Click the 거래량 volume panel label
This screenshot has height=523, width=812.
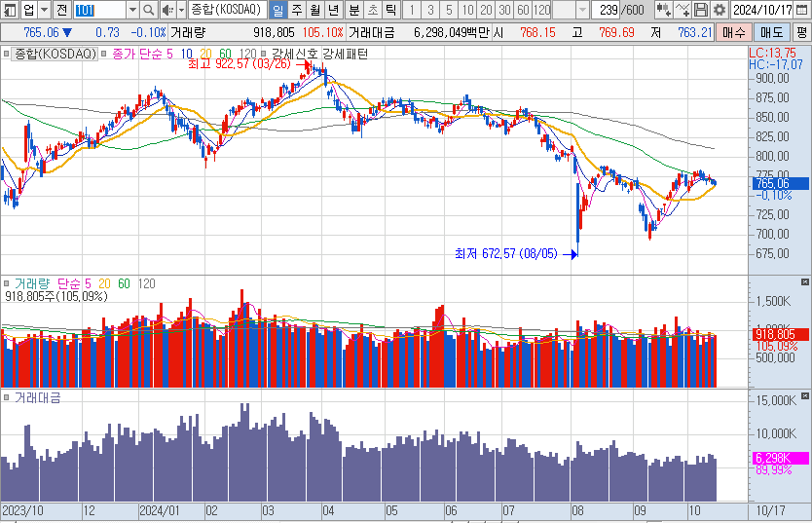31,283
